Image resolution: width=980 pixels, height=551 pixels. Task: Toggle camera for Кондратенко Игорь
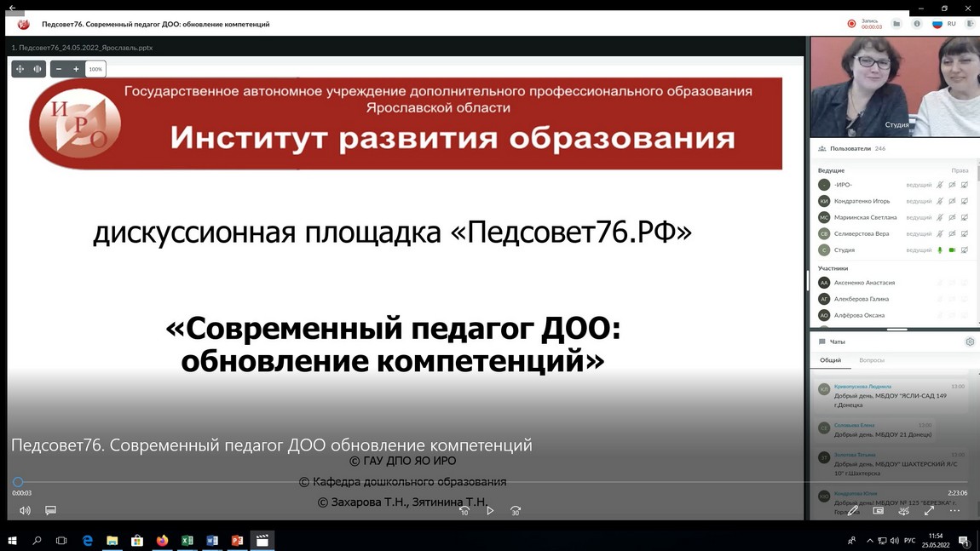click(952, 201)
